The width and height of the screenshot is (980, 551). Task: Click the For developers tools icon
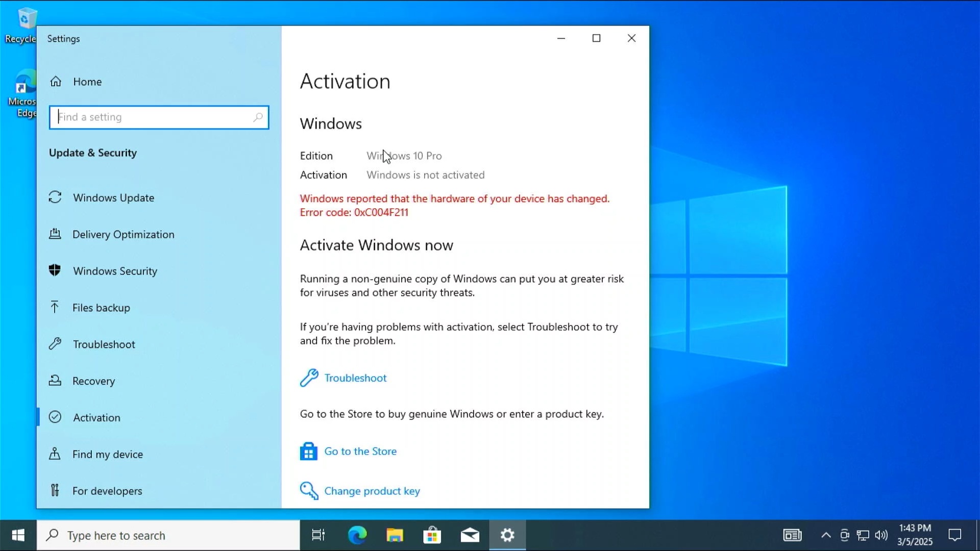tap(55, 490)
